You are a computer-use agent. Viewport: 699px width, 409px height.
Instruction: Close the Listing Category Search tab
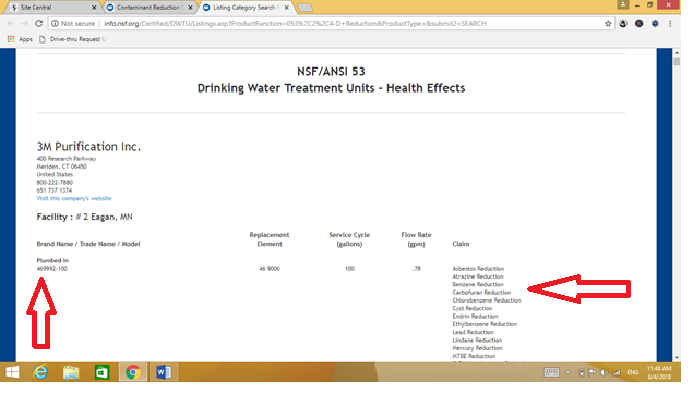click(x=287, y=8)
